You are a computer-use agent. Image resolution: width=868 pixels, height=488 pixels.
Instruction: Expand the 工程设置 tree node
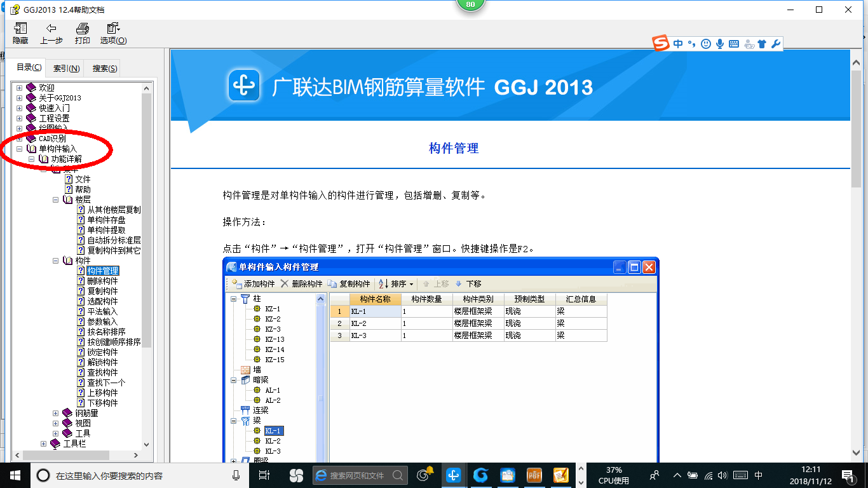(19, 118)
